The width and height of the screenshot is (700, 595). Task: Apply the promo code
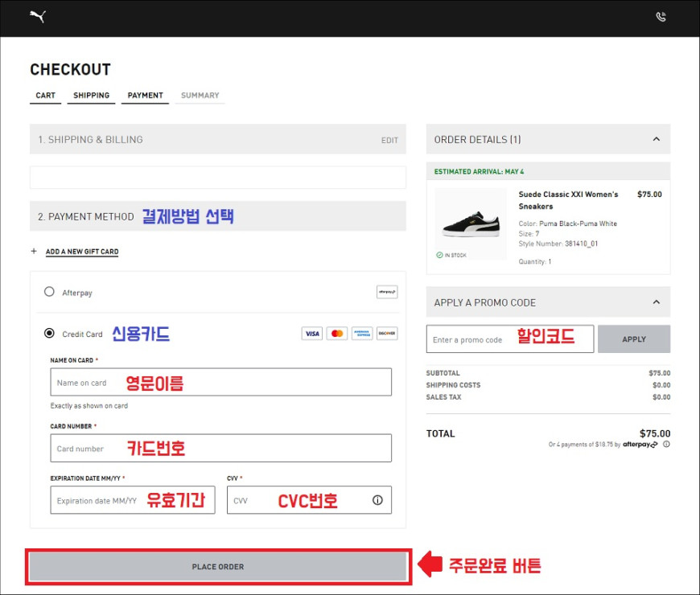pyautogui.click(x=634, y=339)
